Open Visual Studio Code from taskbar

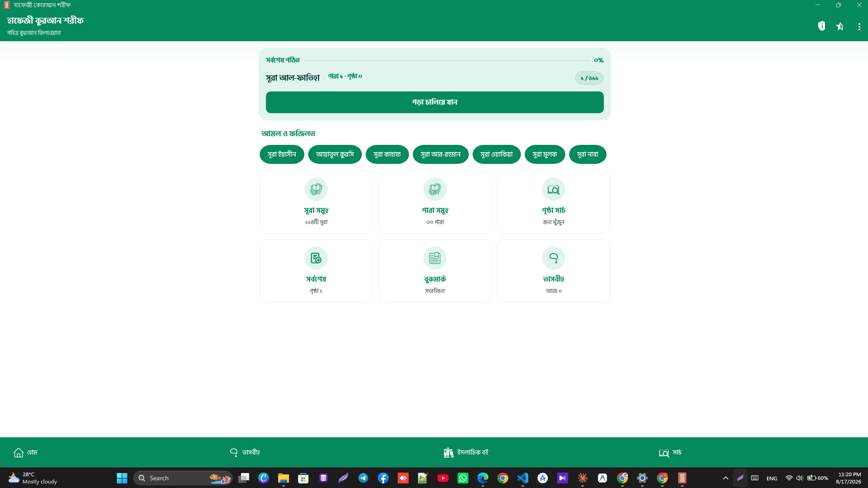coord(523,478)
